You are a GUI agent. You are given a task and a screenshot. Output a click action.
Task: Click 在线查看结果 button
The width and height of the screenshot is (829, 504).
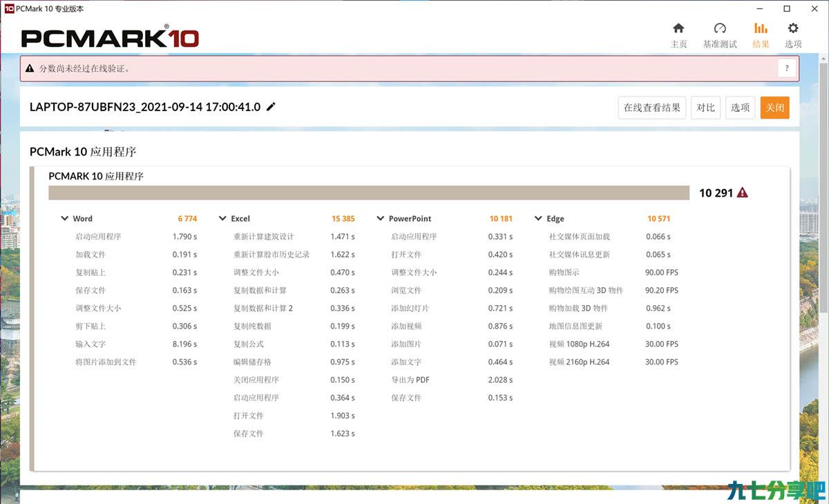(x=651, y=108)
